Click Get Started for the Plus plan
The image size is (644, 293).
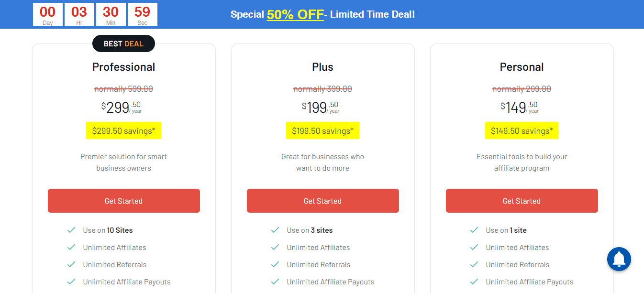click(x=322, y=201)
